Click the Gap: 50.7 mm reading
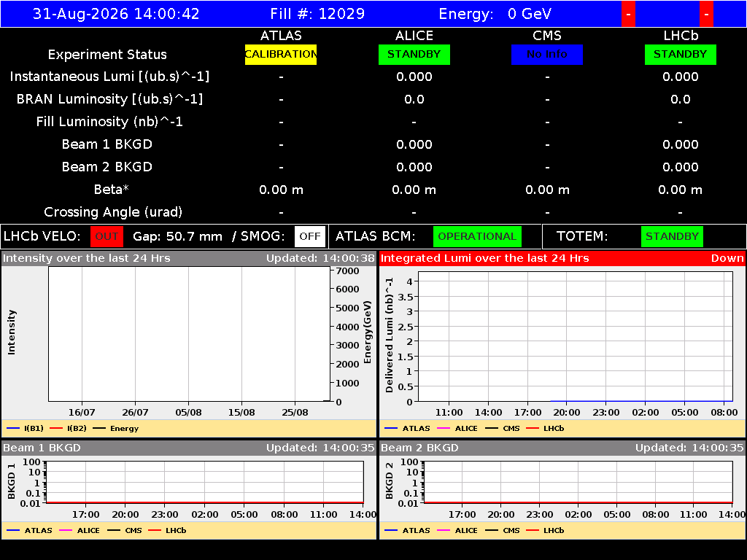This screenshot has height=560, width=747. click(x=178, y=236)
